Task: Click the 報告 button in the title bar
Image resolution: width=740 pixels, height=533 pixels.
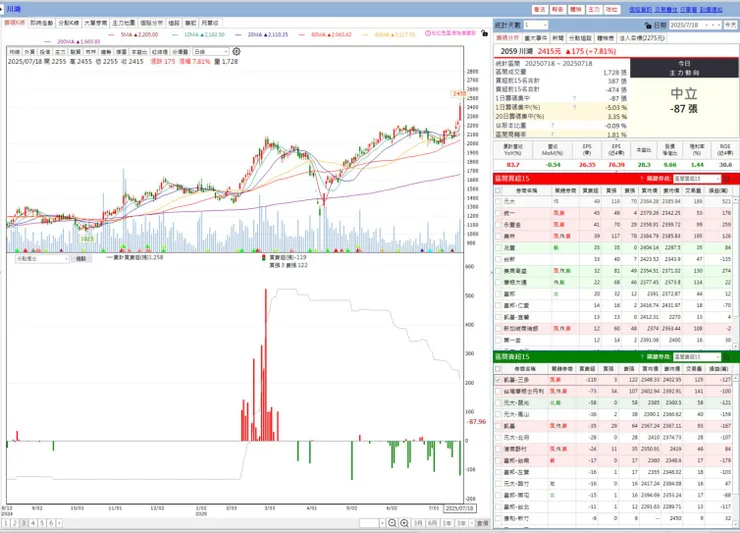Action: (557, 9)
